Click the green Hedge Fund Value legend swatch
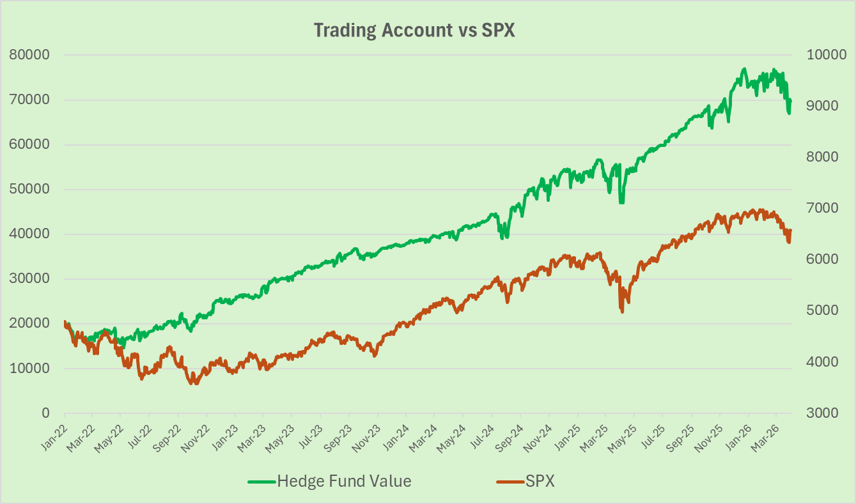Viewport: 856px width, 504px height. (x=262, y=482)
